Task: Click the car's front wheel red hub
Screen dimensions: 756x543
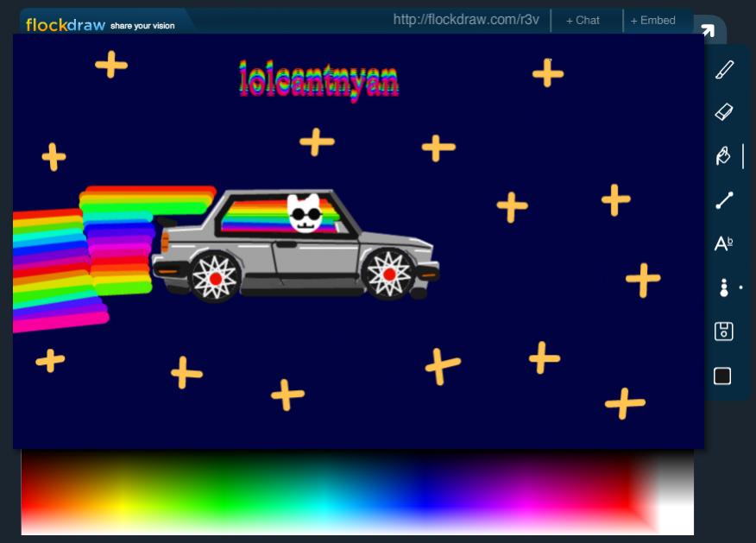Action: coord(389,275)
